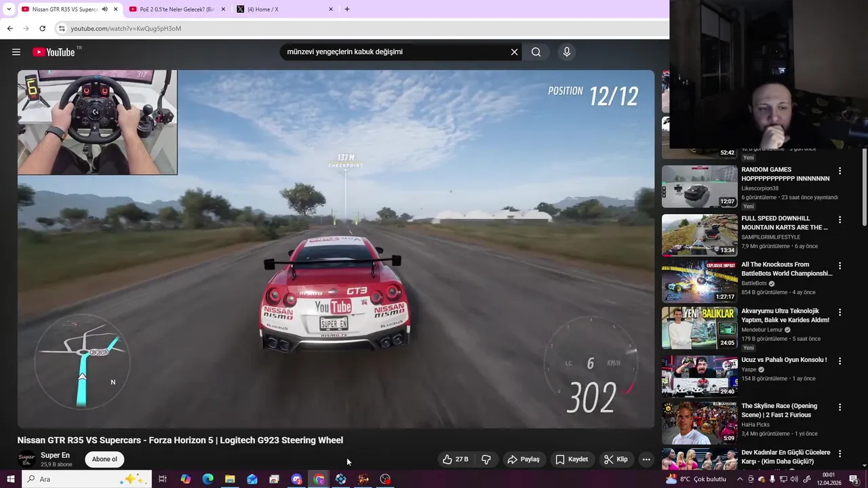Open the BattleBots Knockouts video thumbnail
Screen dimensions: 868x488
(x=699, y=281)
